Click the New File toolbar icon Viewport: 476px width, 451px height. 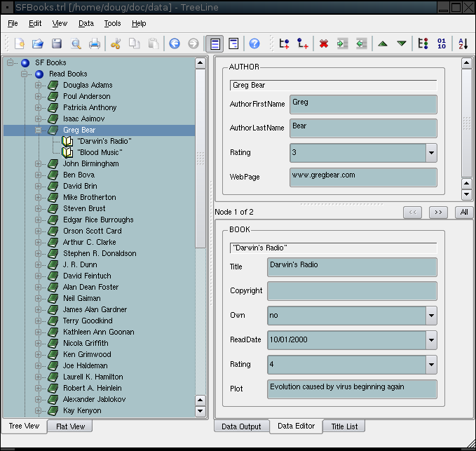click(x=20, y=43)
